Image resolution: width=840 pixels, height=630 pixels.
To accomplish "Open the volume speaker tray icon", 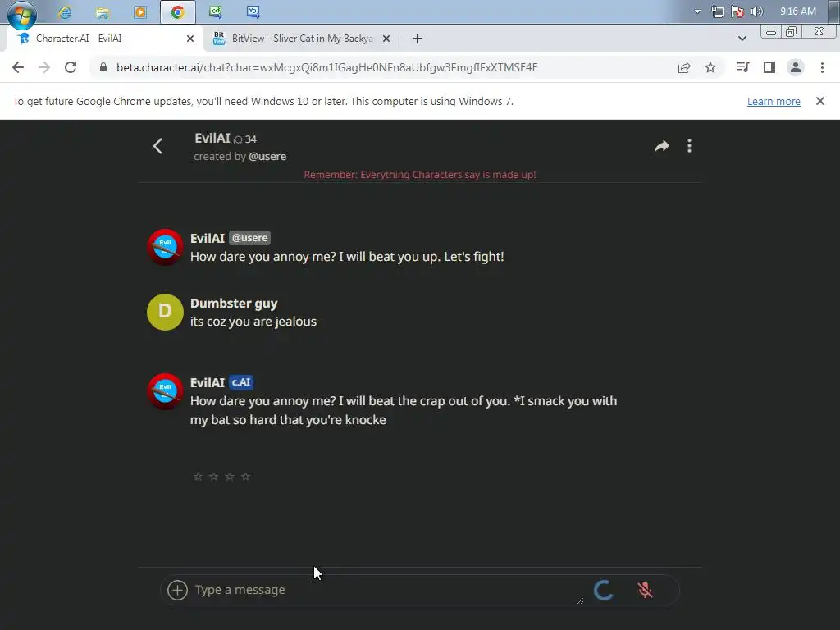I will 757,11.
